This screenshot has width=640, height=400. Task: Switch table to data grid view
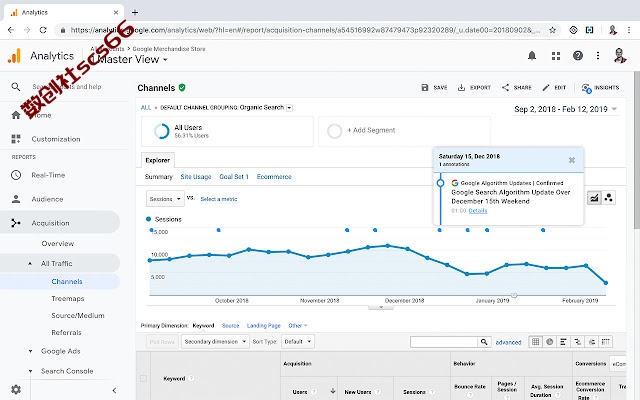pos(536,342)
